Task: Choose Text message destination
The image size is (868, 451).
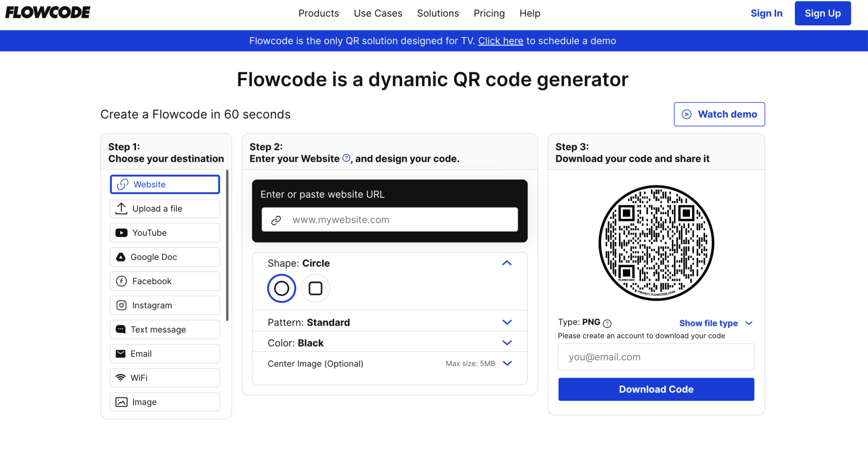Action: coord(164,329)
